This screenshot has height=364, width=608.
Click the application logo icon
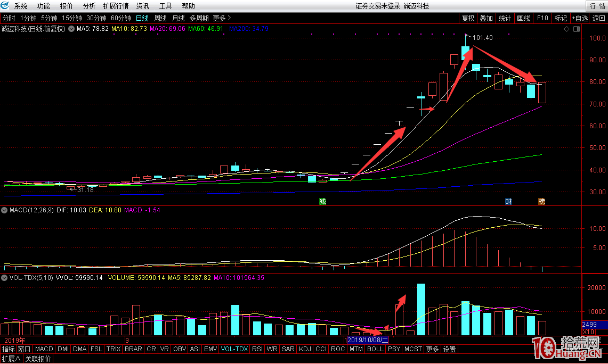tap(5, 5)
